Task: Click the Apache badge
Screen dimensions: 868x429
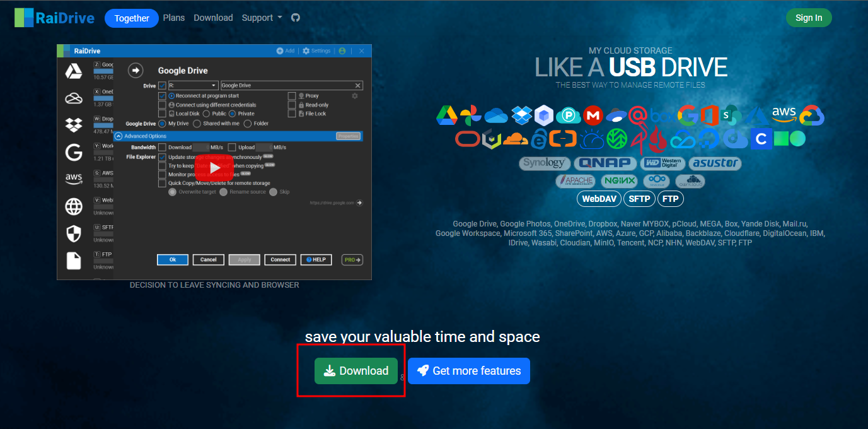Action: (576, 181)
